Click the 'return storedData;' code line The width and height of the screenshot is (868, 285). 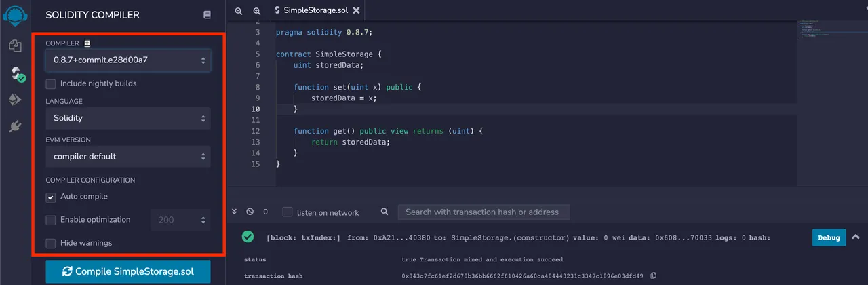point(351,142)
